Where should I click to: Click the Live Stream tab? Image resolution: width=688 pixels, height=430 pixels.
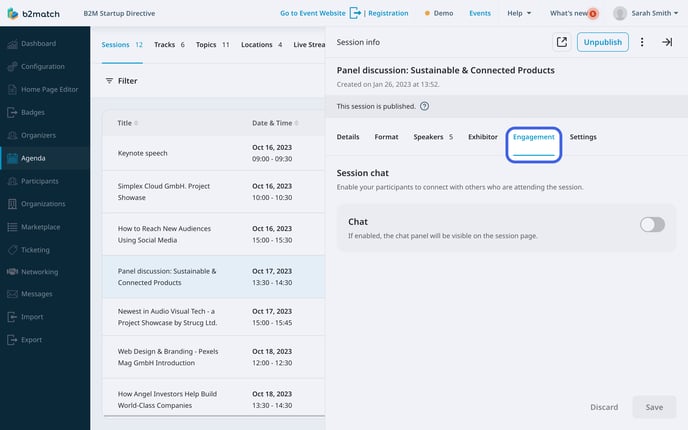pyautogui.click(x=309, y=45)
